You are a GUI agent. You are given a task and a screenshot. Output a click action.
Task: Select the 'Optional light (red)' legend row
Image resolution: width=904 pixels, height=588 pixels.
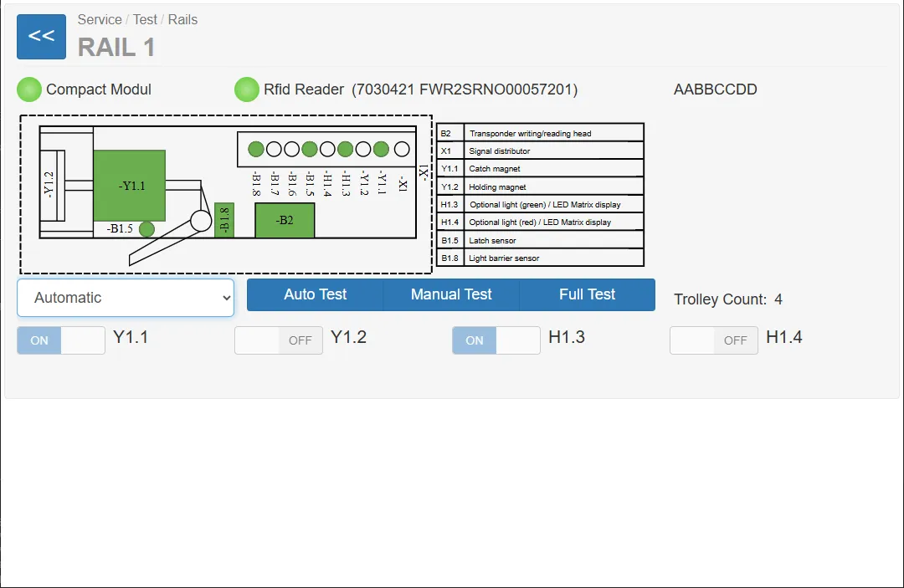coord(540,222)
